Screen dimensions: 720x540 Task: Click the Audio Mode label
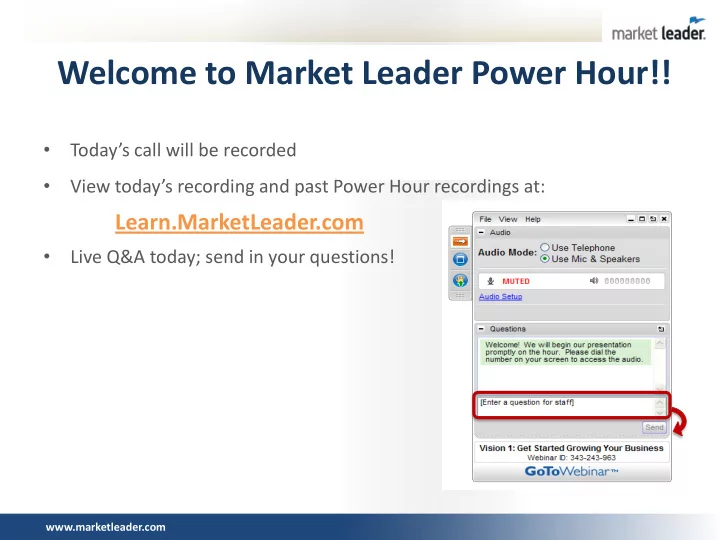(507, 253)
